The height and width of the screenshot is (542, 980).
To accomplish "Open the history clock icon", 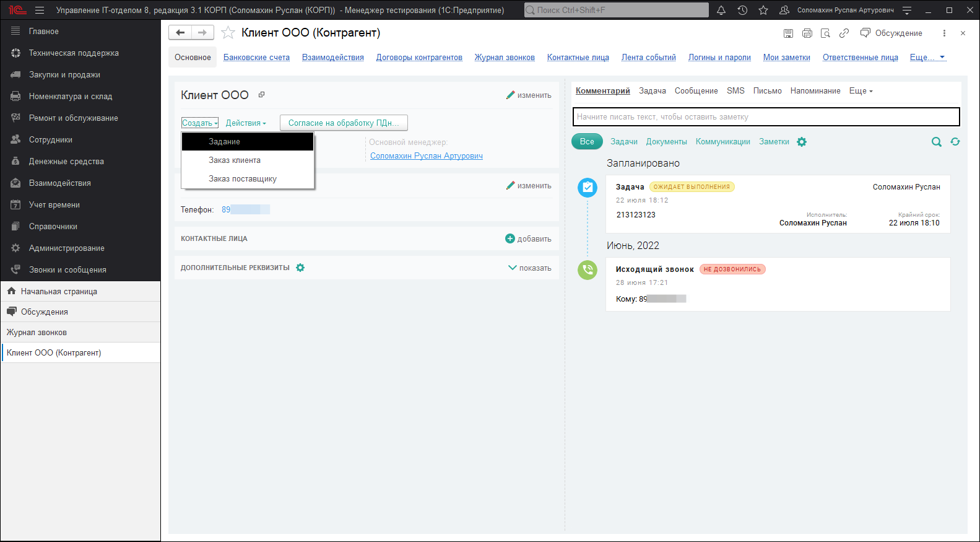I will (x=742, y=10).
